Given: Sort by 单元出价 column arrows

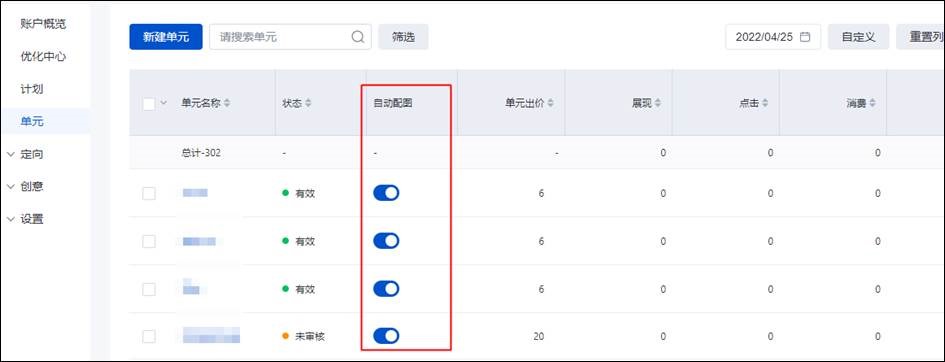Looking at the screenshot, I should (x=551, y=103).
